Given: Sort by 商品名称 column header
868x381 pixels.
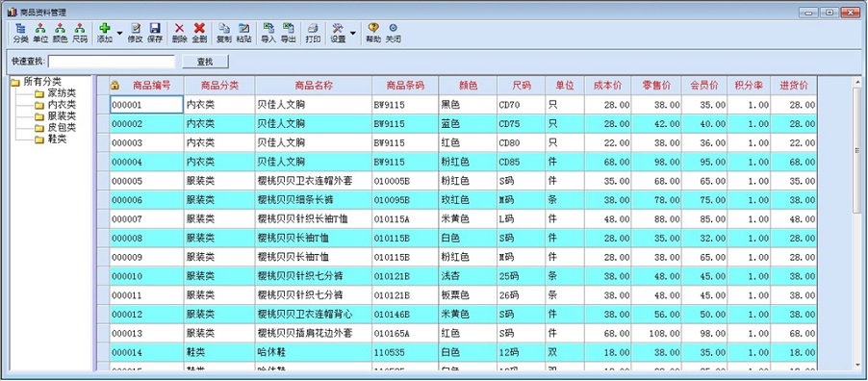Looking at the screenshot, I should [x=314, y=86].
